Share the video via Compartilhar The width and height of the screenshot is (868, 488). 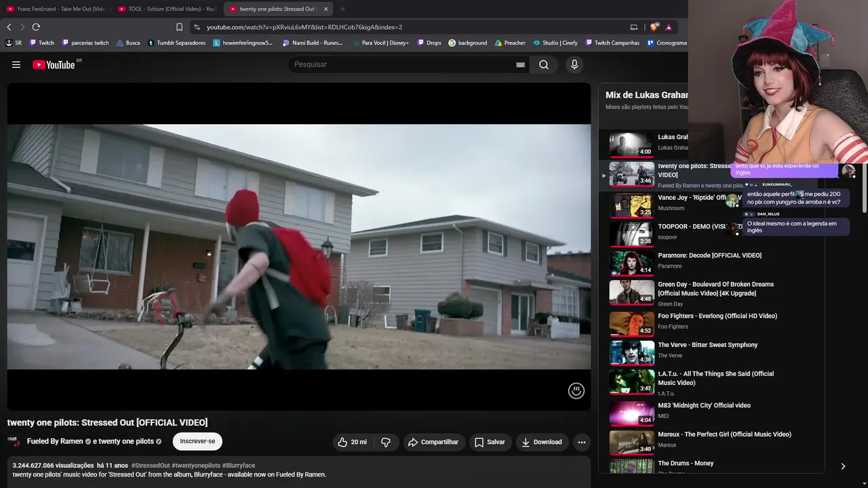(x=434, y=442)
